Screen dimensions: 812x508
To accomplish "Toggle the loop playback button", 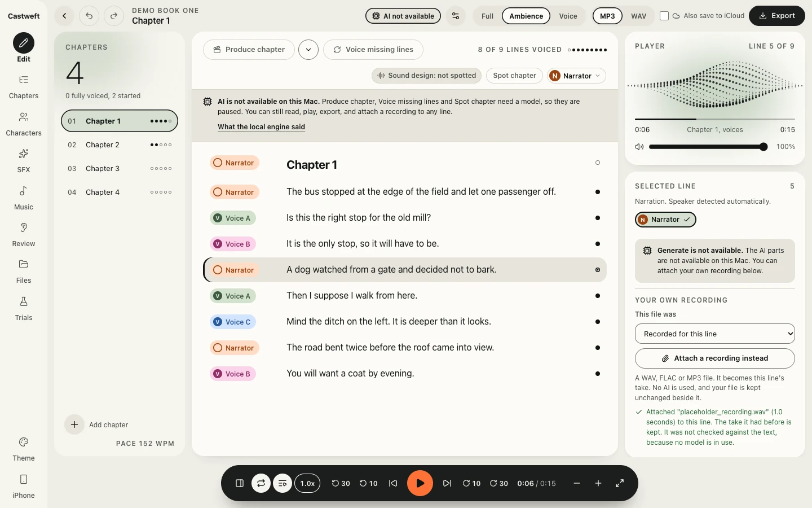I will pyautogui.click(x=261, y=483).
